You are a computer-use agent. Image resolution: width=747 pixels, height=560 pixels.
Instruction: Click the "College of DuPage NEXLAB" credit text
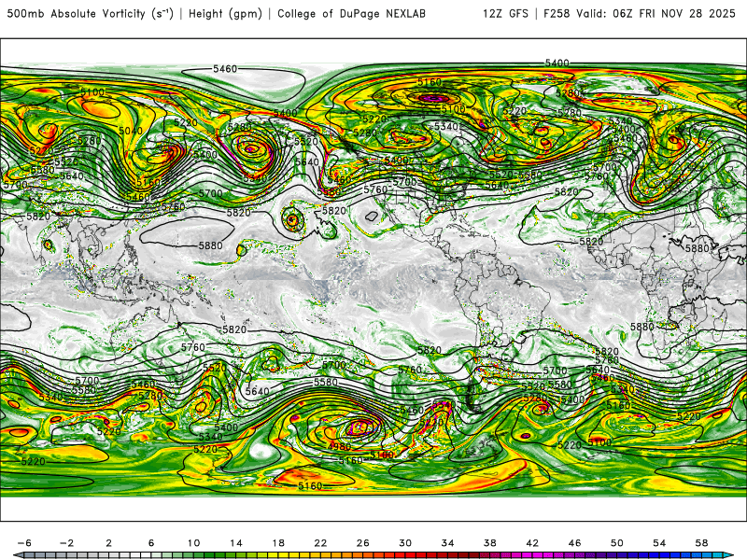(x=352, y=14)
